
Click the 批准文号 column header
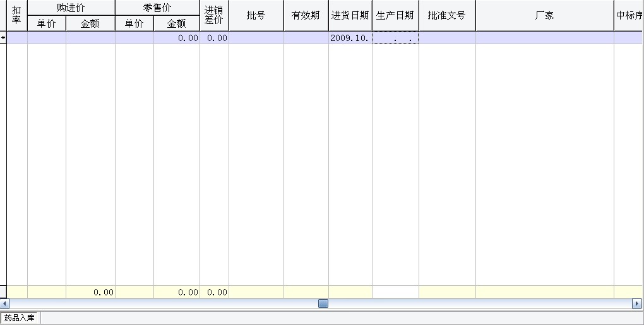(x=447, y=15)
